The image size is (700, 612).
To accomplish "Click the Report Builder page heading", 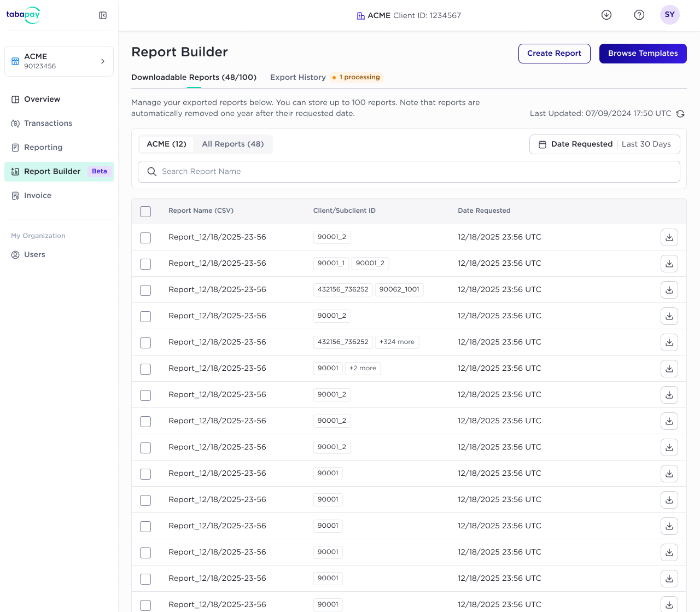I will click(x=180, y=52).
